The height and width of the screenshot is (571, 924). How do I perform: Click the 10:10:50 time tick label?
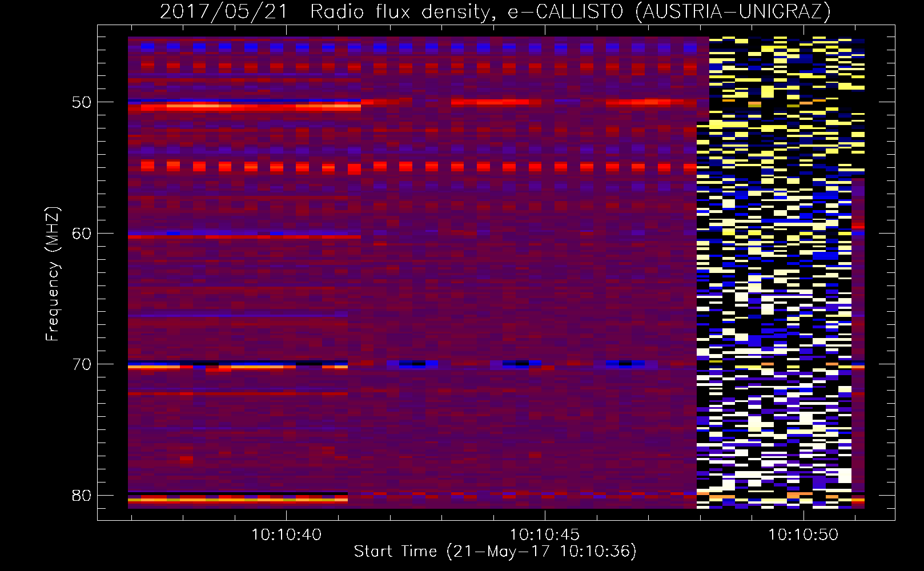803,534
